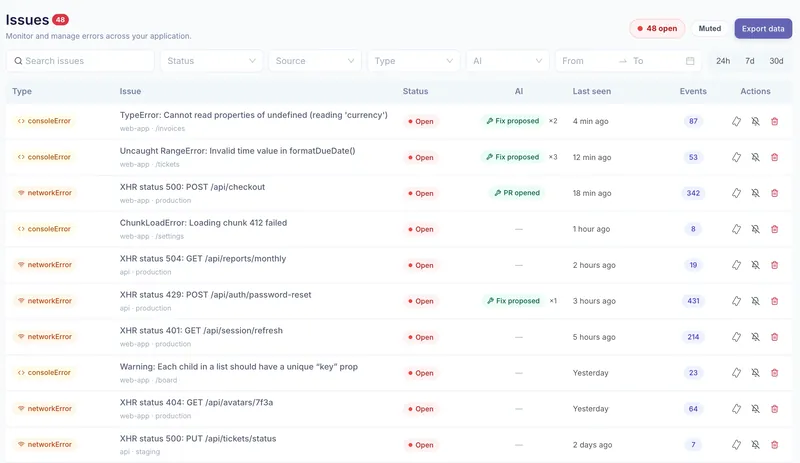
Task: Click the ticket icon for GET /api/reports/monthly issue
Action: 736,265
